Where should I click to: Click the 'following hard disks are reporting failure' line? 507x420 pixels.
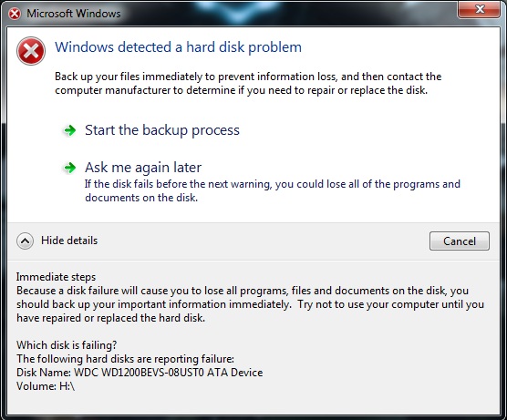(x=125, y=359)
